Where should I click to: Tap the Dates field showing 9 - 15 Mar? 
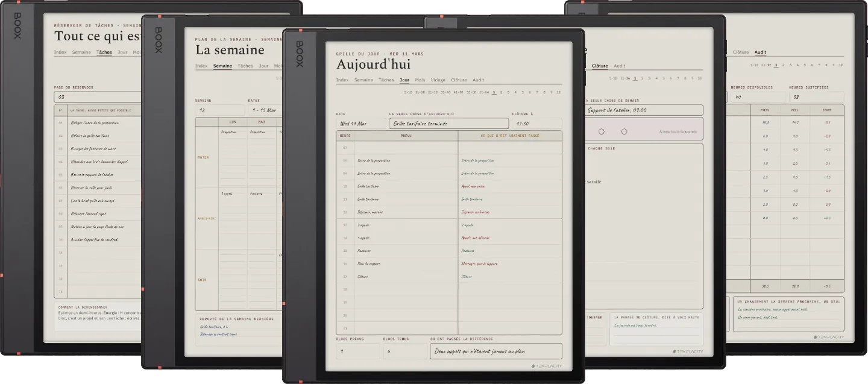tap(265, 110)
